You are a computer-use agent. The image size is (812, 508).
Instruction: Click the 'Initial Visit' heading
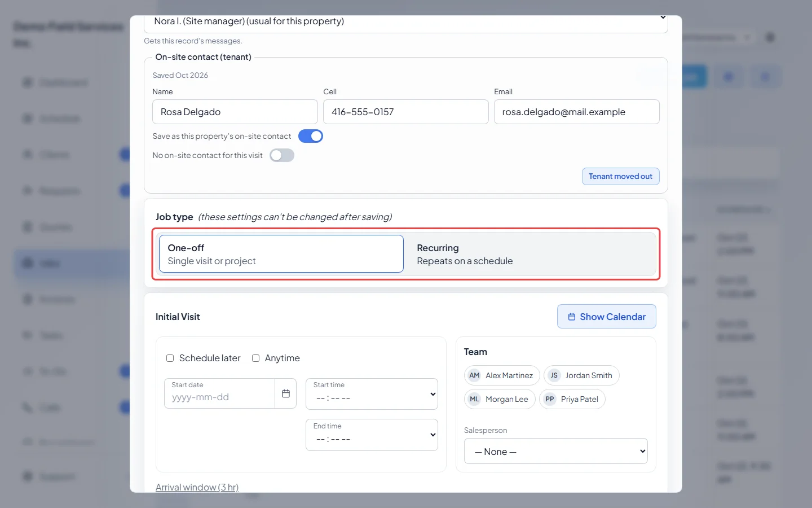click(x=178, y=317)
